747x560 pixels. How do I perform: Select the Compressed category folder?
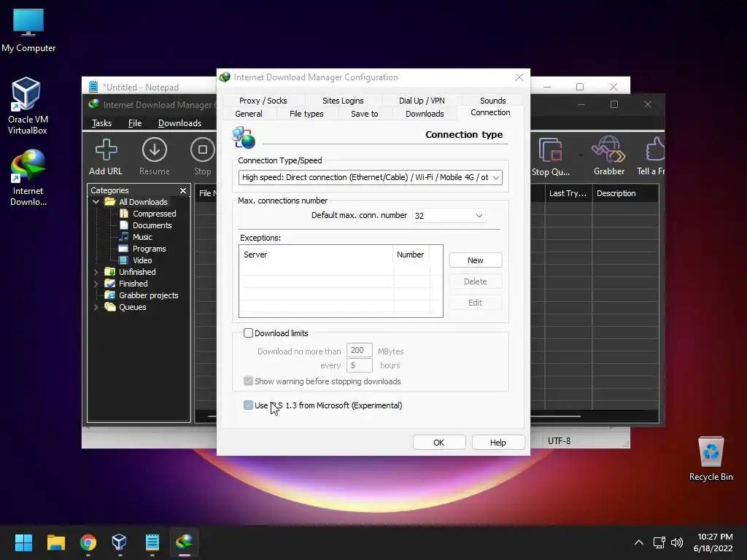[x=155, y=214]
